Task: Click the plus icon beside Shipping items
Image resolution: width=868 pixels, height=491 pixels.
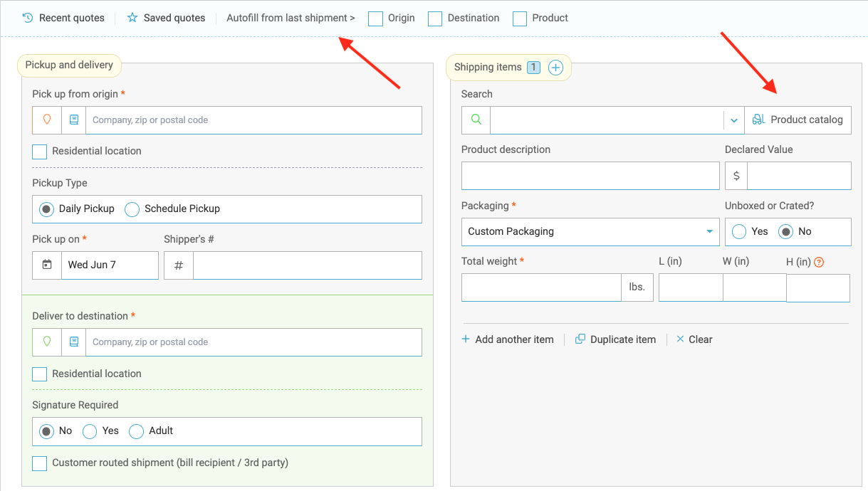Action: pyautogui.click(x=556, y=68)
